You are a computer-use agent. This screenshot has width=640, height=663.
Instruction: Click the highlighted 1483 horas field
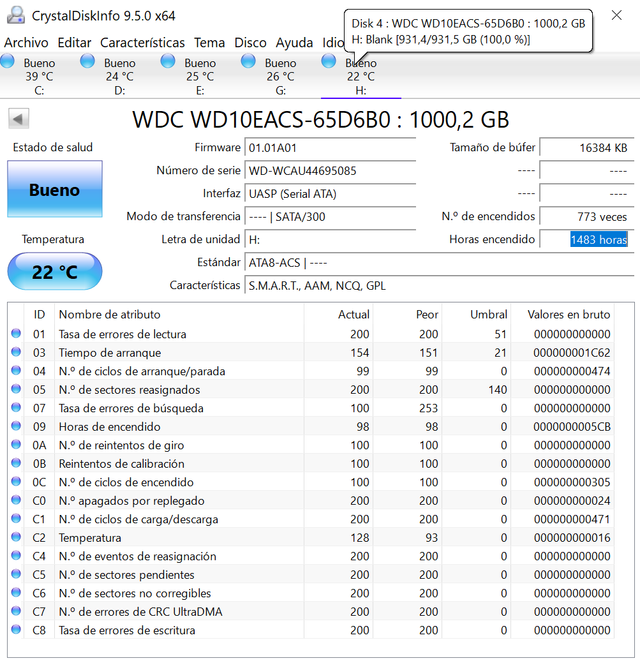(599, 240)
